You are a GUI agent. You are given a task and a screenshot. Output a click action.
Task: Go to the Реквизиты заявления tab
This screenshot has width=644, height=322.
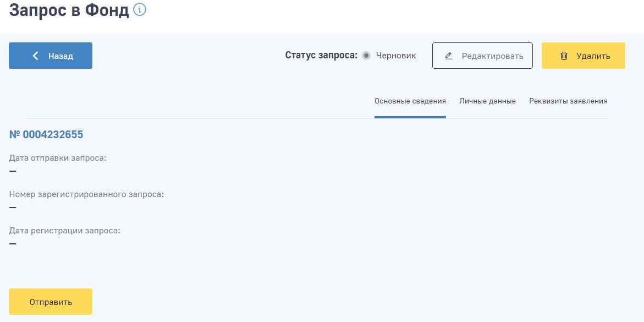[568, 101]
